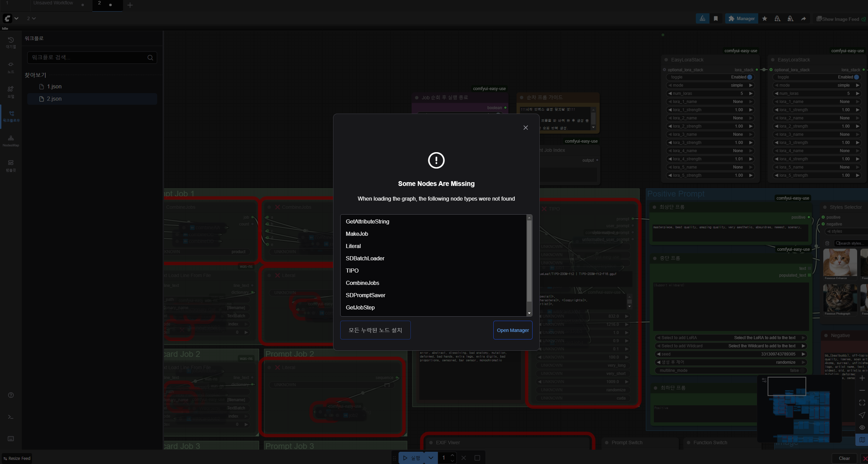Screen dimensions: 868x464
Task: Click the bookmark icon in top toolbar
Action: coord(716,19)
